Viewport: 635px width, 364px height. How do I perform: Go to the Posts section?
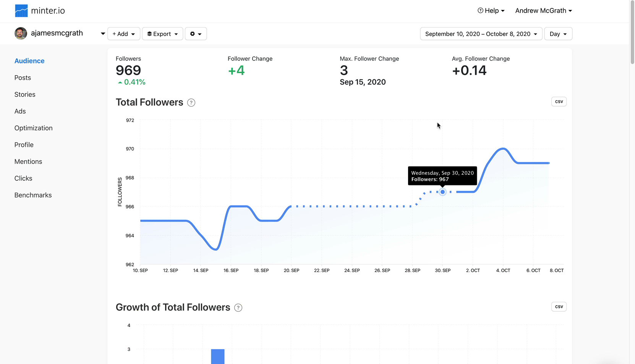pyautogui.click(x=23, y=78)
